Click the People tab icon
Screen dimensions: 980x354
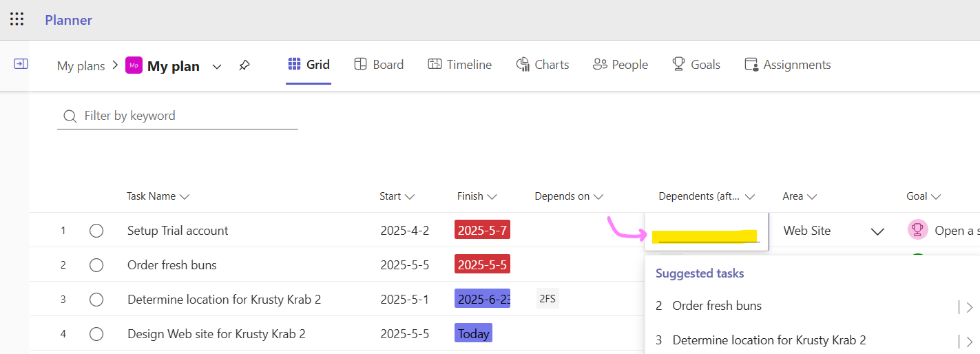point(600,64)
